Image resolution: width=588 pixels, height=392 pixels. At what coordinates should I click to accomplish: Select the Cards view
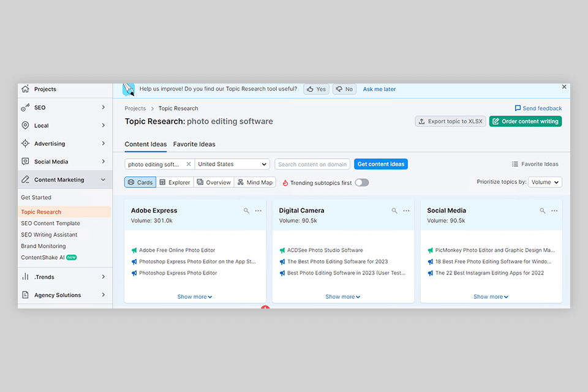click(x=140, y=183)
